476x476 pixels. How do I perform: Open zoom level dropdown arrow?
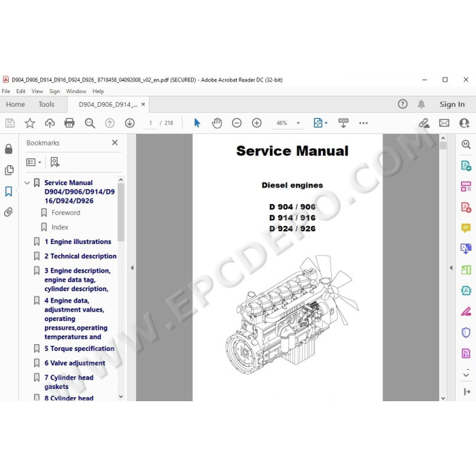(298, 123)
